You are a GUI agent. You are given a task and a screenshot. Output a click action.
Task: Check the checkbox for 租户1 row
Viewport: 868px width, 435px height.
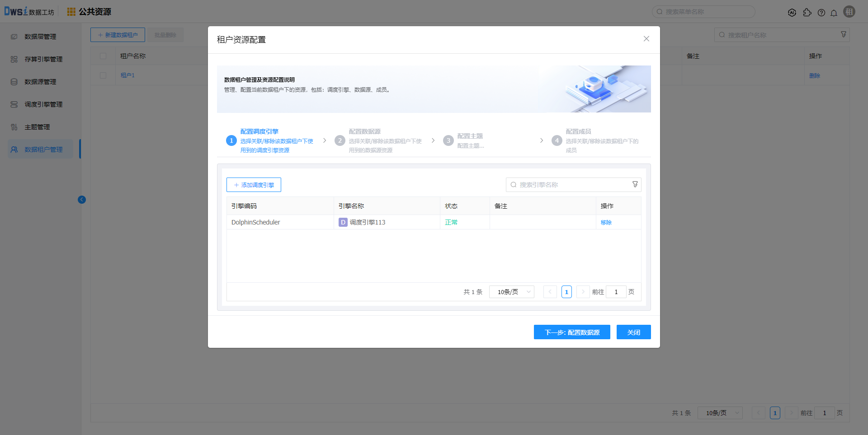103,75
